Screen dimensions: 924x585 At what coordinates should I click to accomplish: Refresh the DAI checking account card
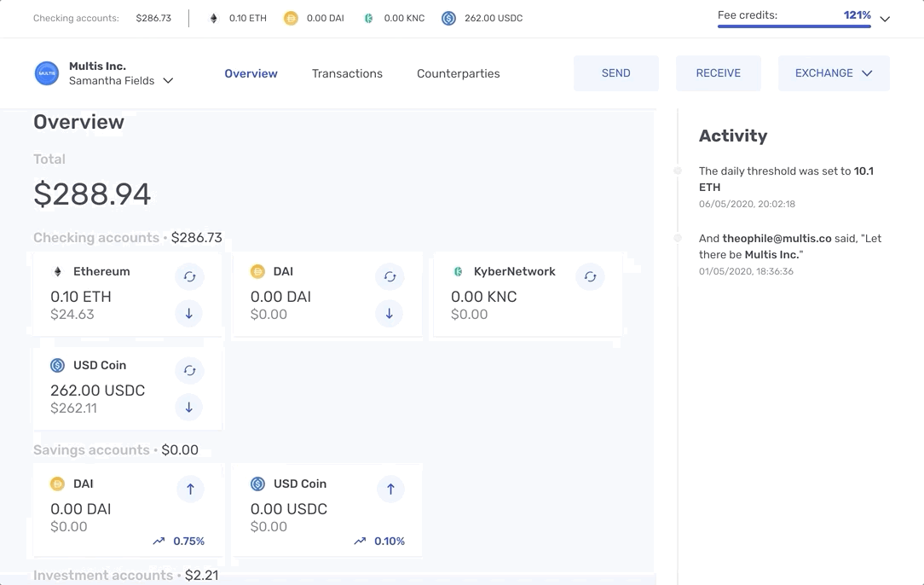[x=390, y=276]
